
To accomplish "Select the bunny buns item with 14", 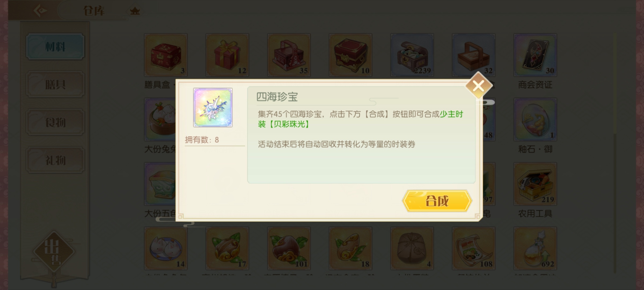I will click(166, 248).
